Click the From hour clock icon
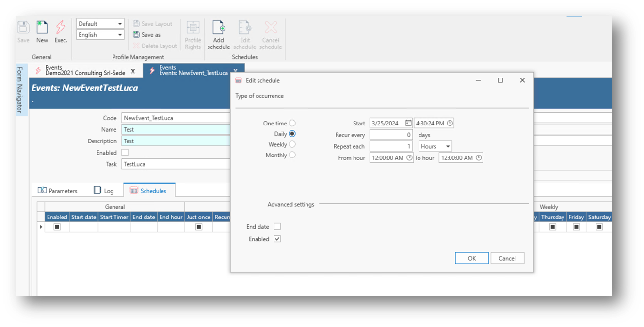The height and width of the screenshot is (327, 644). pos(409,158)
